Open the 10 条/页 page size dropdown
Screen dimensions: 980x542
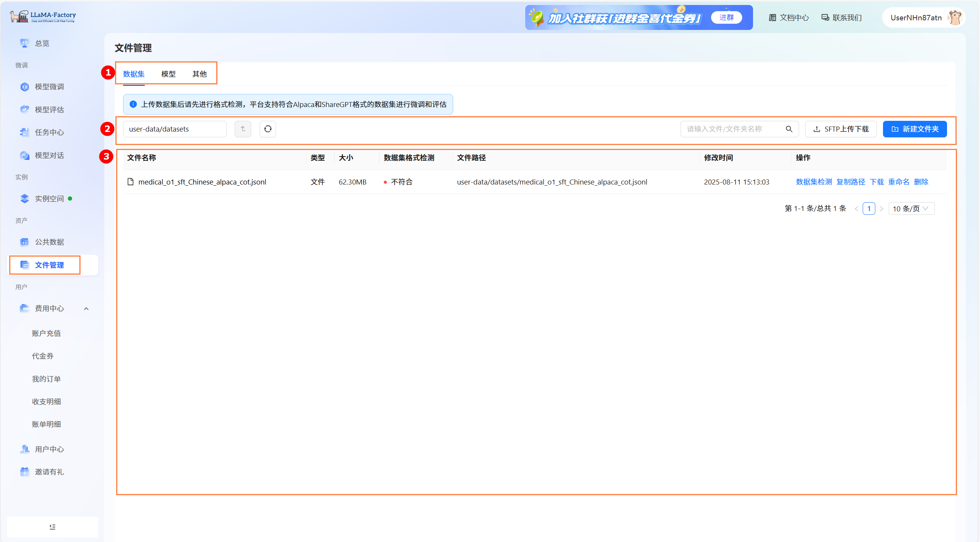pos(911,209)
